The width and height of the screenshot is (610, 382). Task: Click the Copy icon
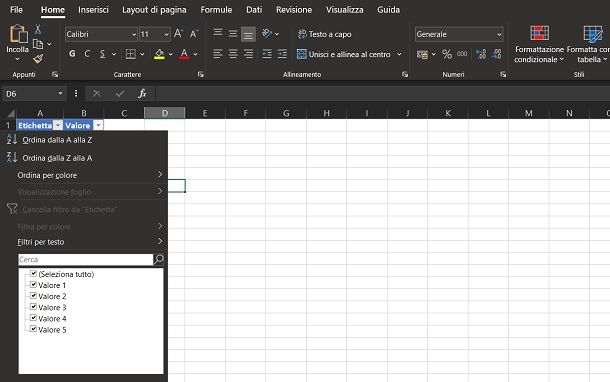[x=38, y=44]
